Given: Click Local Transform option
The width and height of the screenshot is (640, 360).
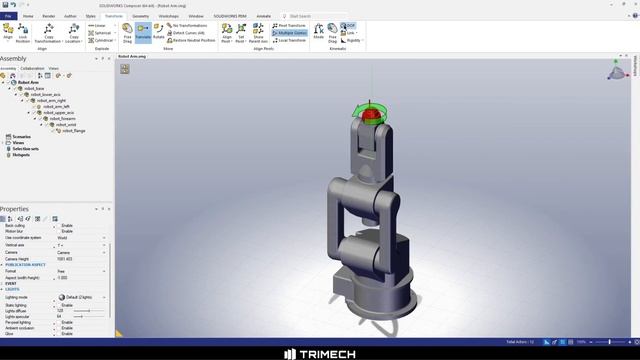Looking at the screenshot, I should (289, 40).
